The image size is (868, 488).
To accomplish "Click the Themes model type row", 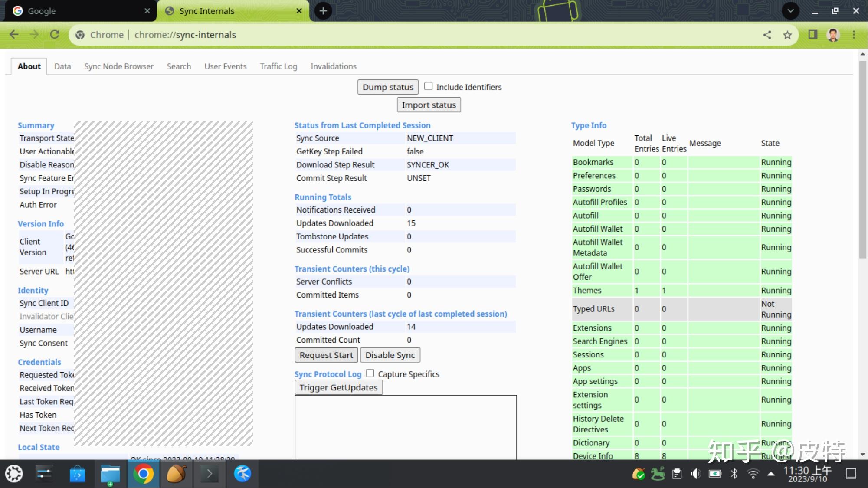I will coord(682,291).
